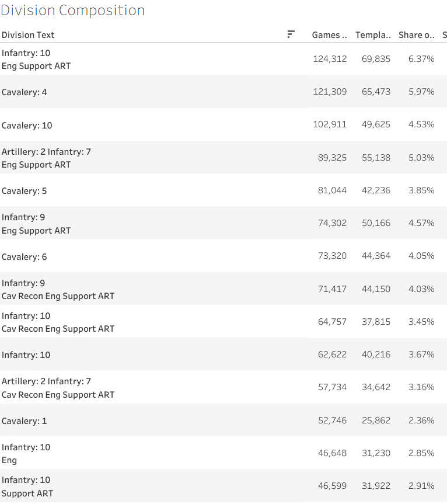
Task: Click the sort icon beside Division Text
Action: coord(291,34)
